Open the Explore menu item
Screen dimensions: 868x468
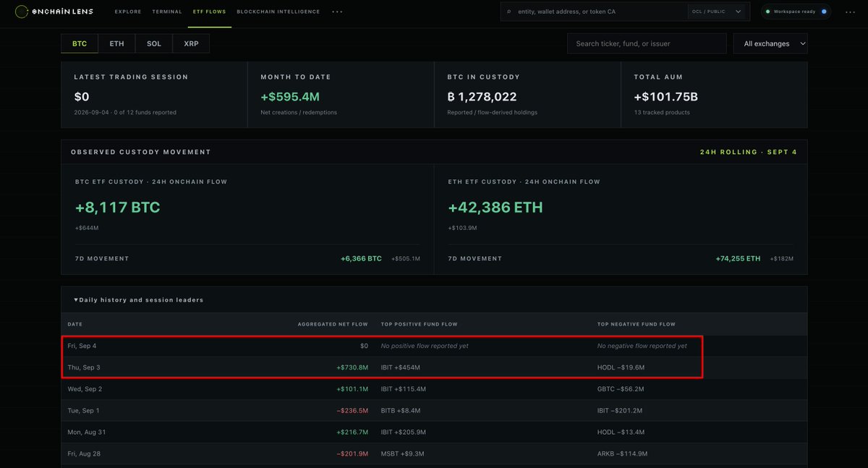(x=128, y=12)
